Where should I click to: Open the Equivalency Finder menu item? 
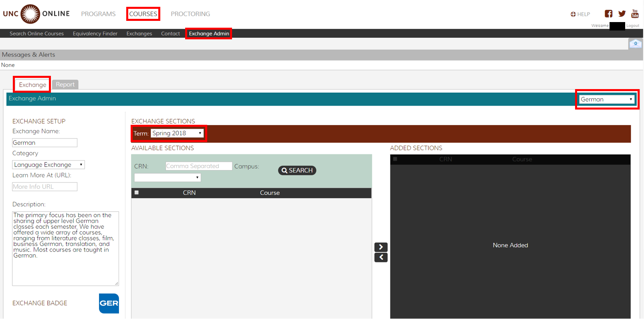[x=95, y=34]
